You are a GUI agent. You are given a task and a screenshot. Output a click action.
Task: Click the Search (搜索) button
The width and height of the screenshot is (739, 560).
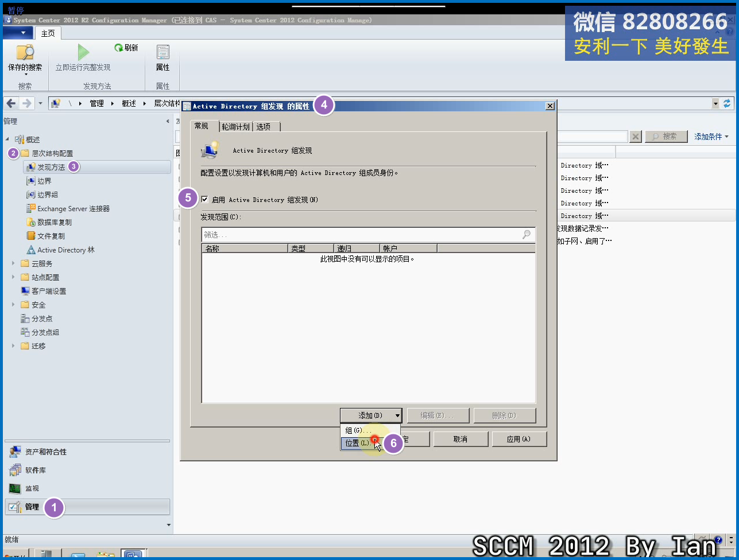(666, 137)
